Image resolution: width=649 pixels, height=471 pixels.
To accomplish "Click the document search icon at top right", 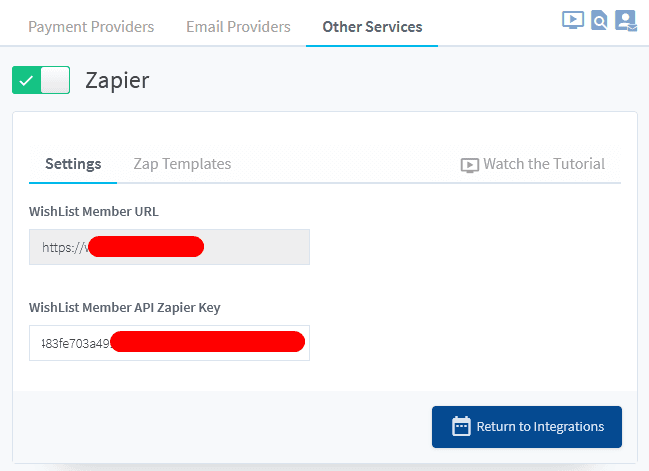I will pos(599,20).
